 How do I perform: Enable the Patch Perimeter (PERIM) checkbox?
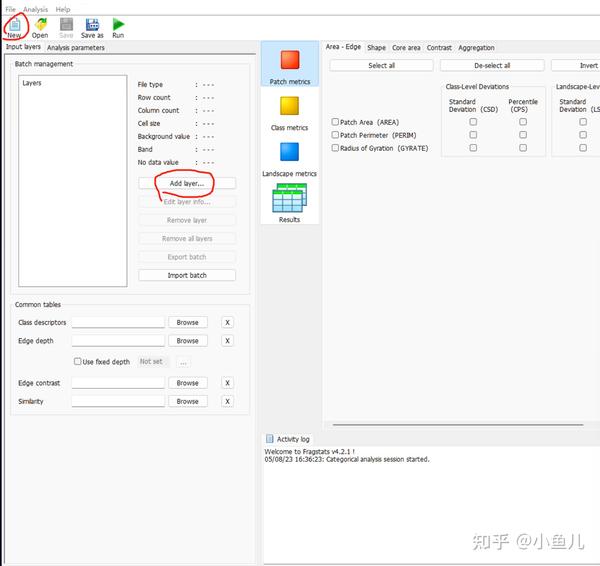coord(335,135)
